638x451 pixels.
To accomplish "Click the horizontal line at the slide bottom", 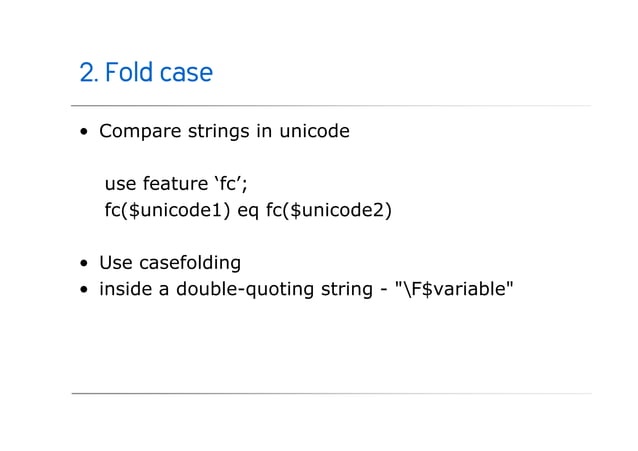I will click(x=331, y=394).
